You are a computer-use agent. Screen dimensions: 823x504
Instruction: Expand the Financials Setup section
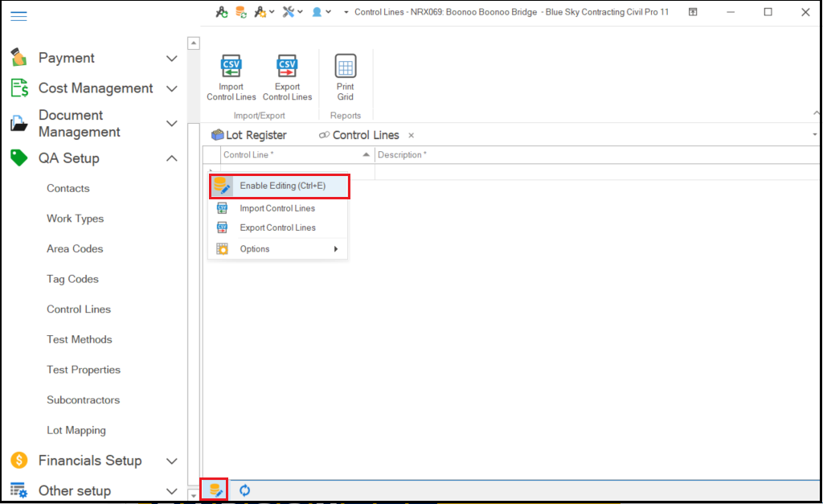click(171, 461)
